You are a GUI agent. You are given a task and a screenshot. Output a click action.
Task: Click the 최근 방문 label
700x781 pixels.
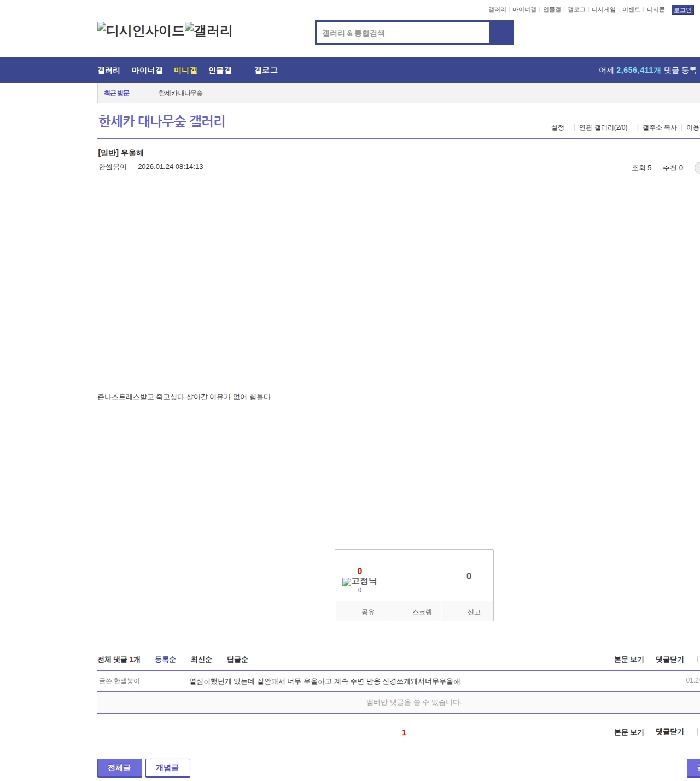click(116, 93)
